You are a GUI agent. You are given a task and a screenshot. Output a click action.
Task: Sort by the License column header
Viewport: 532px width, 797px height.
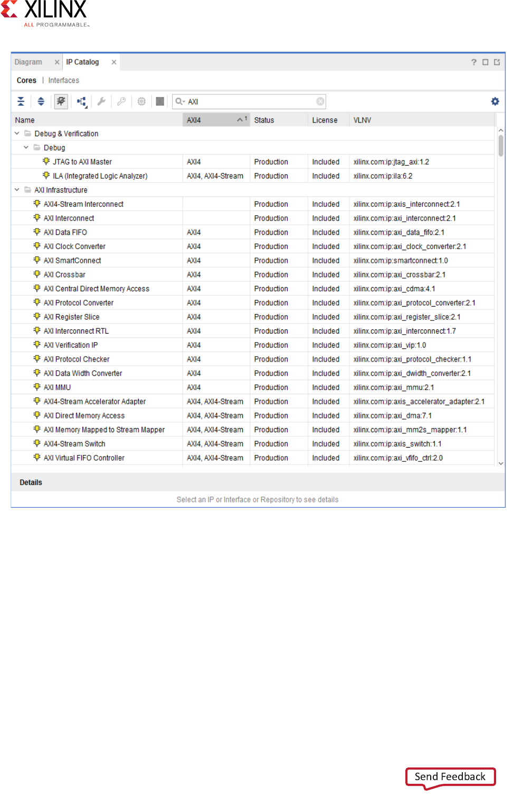coord(328,120)
